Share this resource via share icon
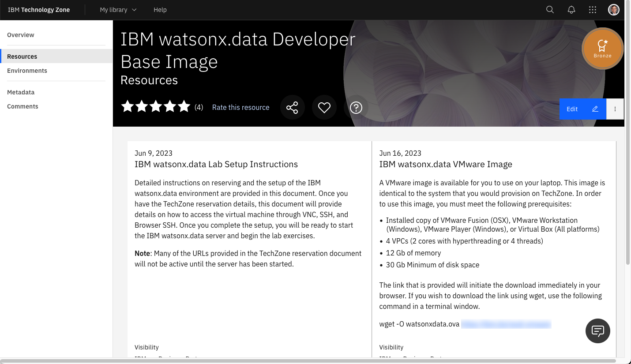Image resolution: width=631 pixels, height=364 pixels. 292,107
